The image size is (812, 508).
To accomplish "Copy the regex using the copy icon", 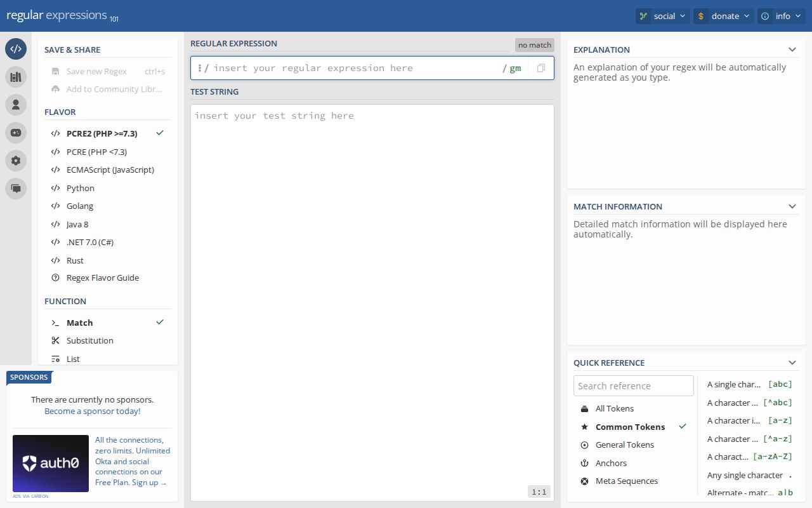I will pyautogui.click(x=540, y=67).
